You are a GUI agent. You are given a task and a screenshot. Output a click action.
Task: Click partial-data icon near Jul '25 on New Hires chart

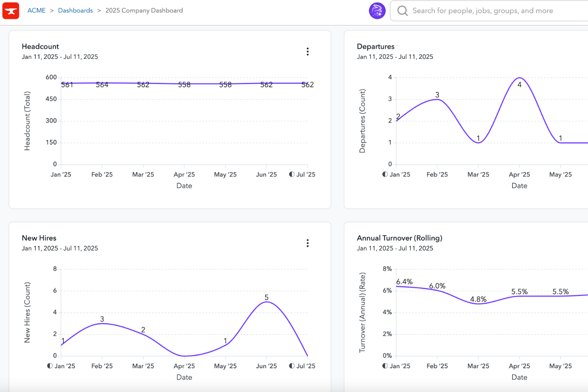[291, 366]
